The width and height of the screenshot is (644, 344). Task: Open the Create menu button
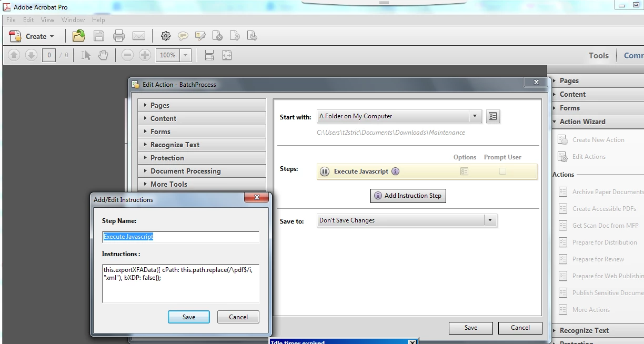pyautogui.click(x=32, y=36)
